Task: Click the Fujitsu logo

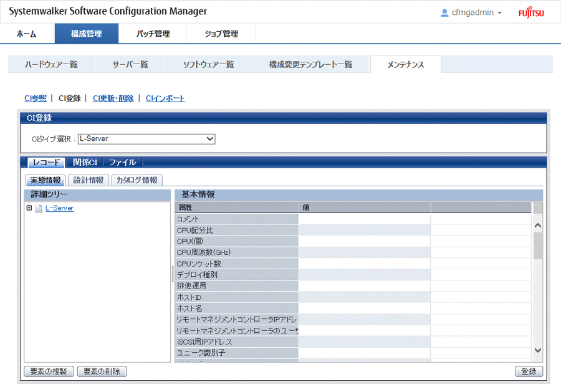Action: pos(531,12)
